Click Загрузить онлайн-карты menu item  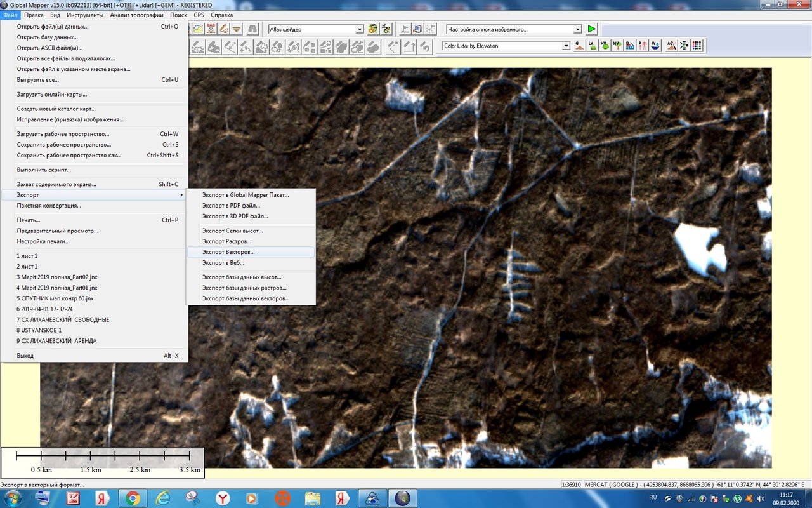(x=94, y=94)
